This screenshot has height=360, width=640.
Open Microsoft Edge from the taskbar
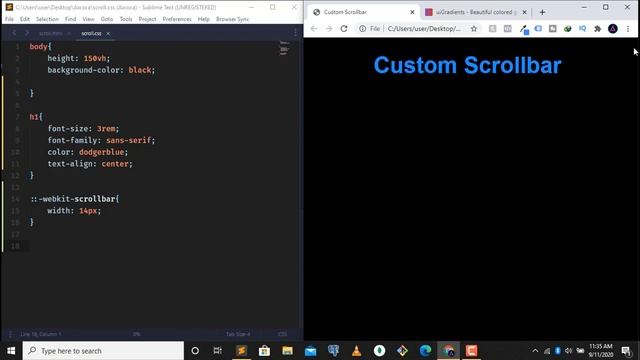tap(425, 351)
